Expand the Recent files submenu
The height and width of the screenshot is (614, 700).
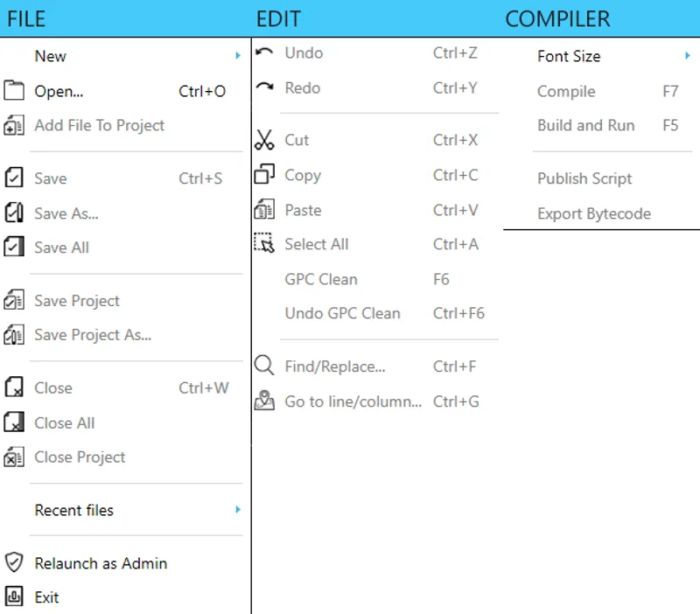(x=237, y=510)
